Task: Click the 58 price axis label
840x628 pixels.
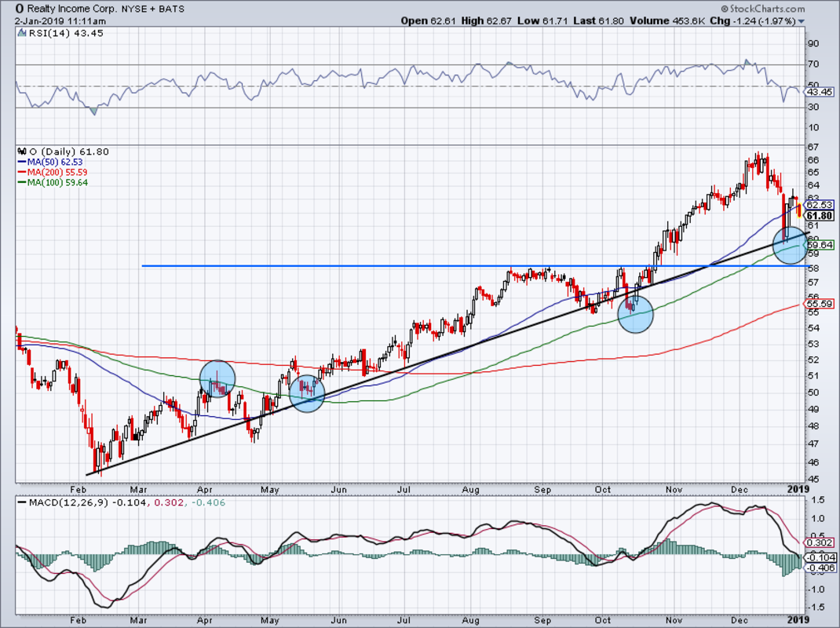Action: tap(813, 268)
